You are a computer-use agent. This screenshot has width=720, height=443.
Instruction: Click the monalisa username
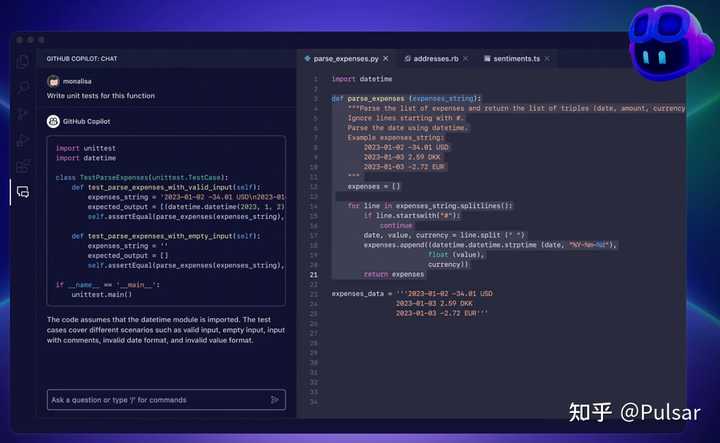tap(77, 81)
